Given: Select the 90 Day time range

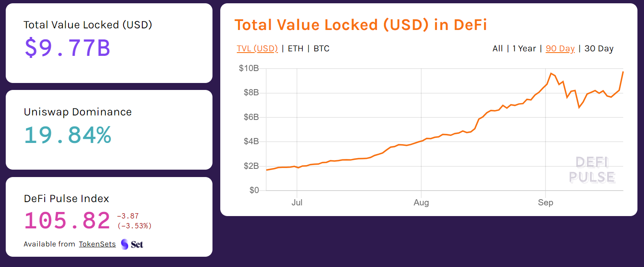Looking at the screenshot, I should click(x=560, y=48).
